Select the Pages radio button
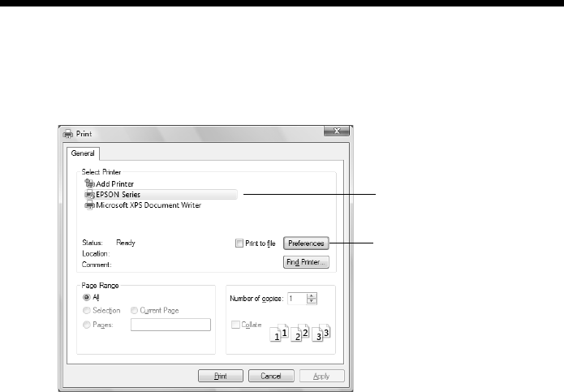Screen dimensions: 564x392 [86, 325]
